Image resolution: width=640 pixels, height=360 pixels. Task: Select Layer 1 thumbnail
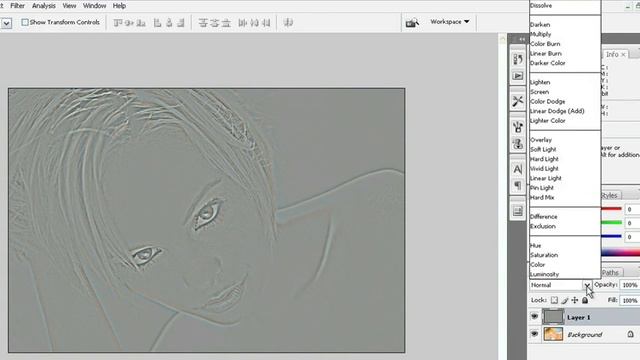553,317
